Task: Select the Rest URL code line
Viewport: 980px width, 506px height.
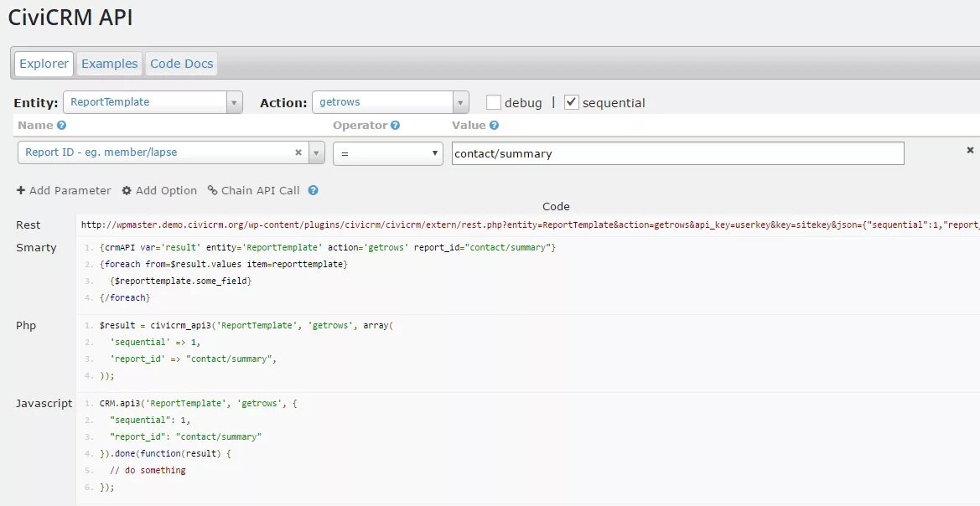Action: coord(530,225)
